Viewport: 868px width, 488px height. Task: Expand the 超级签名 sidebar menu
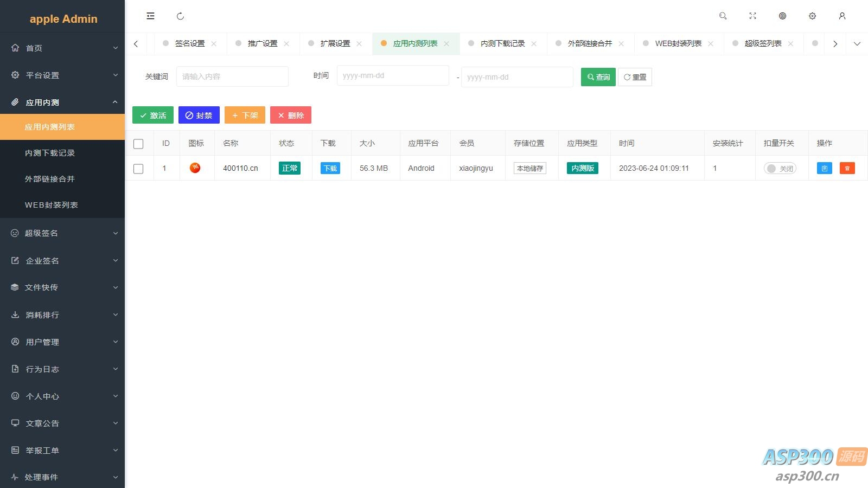pyautogui.click(x=62, y=233)
